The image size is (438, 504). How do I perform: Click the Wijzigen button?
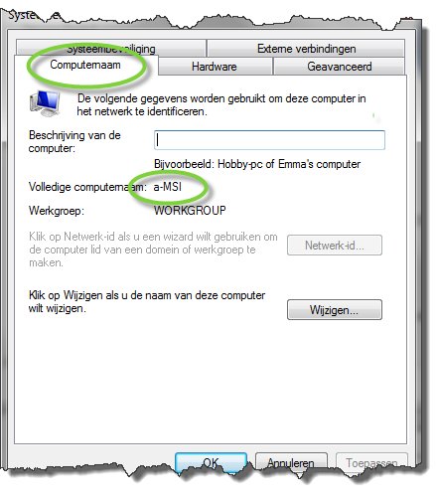click(x=335, y=310)
